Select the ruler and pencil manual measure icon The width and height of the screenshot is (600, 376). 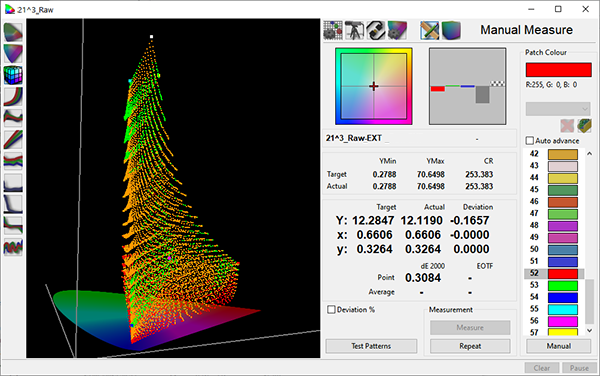(429, 30)
